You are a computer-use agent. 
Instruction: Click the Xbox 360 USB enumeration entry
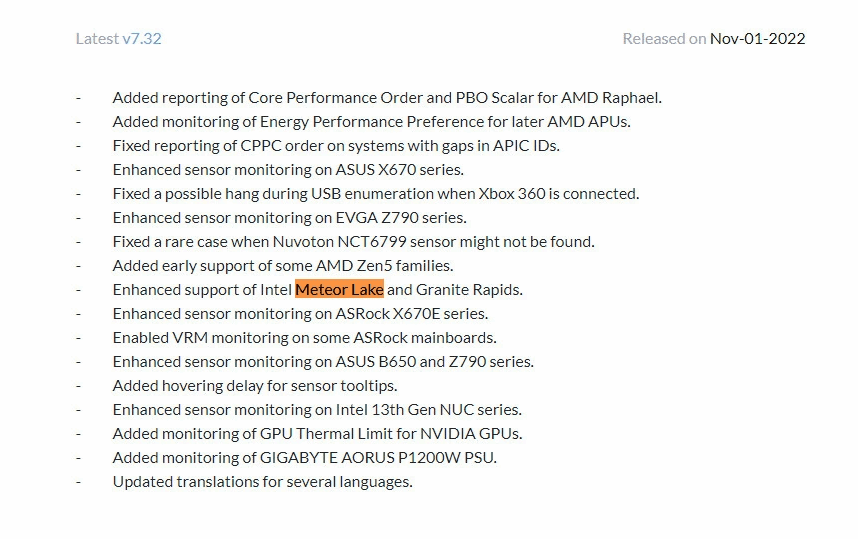[x=376, y=194]
